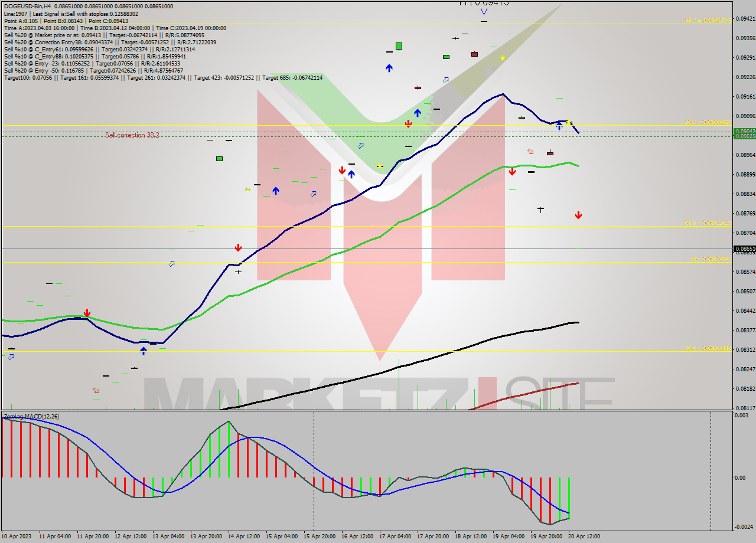Select the 'Last Signal is:Sell' info line
756x543 pixels.
click(x=71, y=14)
